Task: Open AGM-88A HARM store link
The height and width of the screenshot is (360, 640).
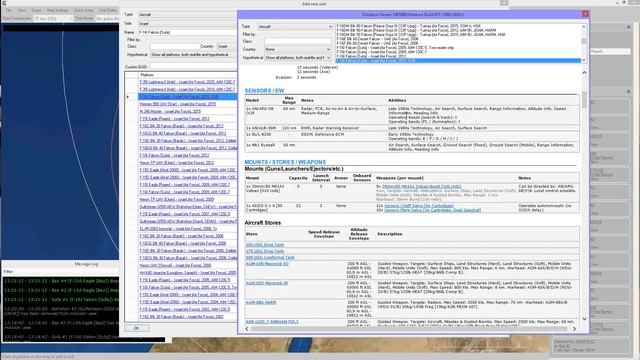Action: tap(261, 302)
